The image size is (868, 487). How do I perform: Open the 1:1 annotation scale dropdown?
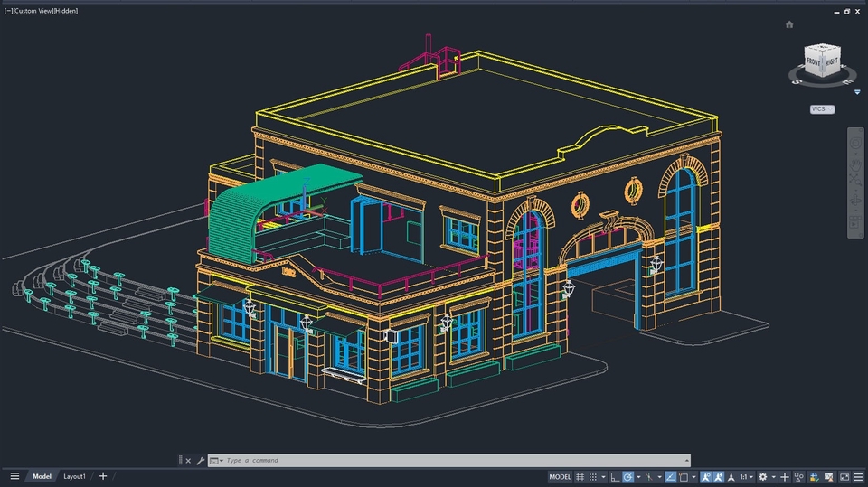(x=747, y=476)
